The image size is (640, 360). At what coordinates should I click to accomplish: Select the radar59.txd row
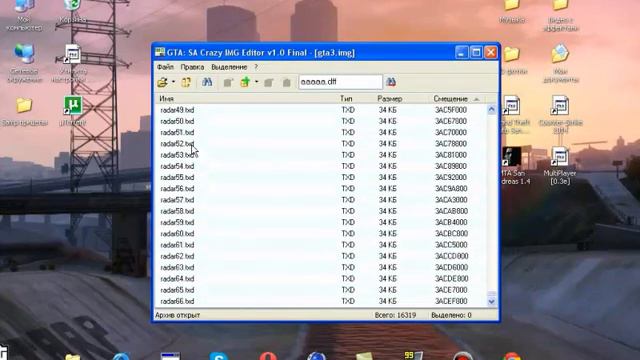(321, 222)
